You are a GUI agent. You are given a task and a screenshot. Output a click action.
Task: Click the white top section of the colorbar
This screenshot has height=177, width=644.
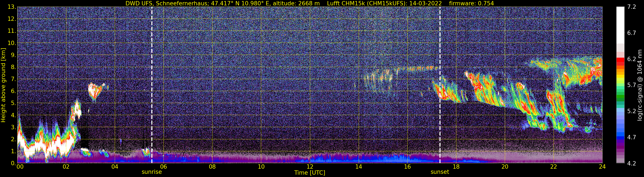click(x=620, y=25)
